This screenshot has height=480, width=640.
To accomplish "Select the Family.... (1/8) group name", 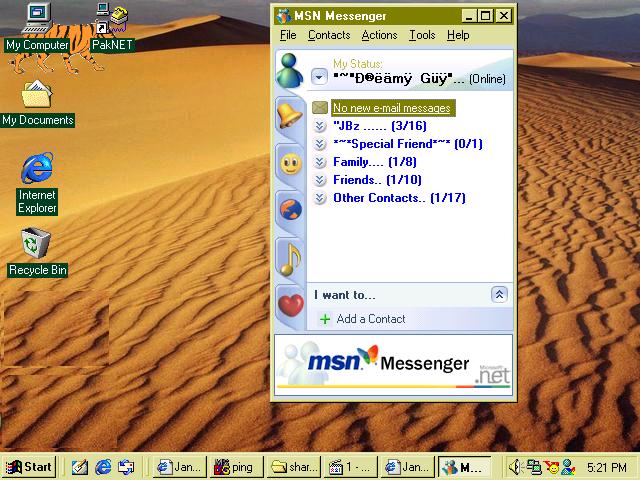I will (x=375, y=162).
